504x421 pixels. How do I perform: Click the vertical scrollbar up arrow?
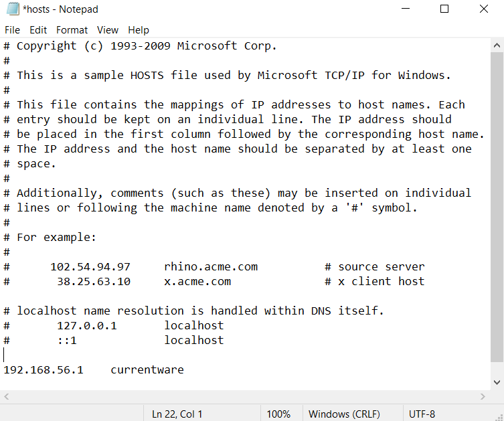[x=497, y=46]
